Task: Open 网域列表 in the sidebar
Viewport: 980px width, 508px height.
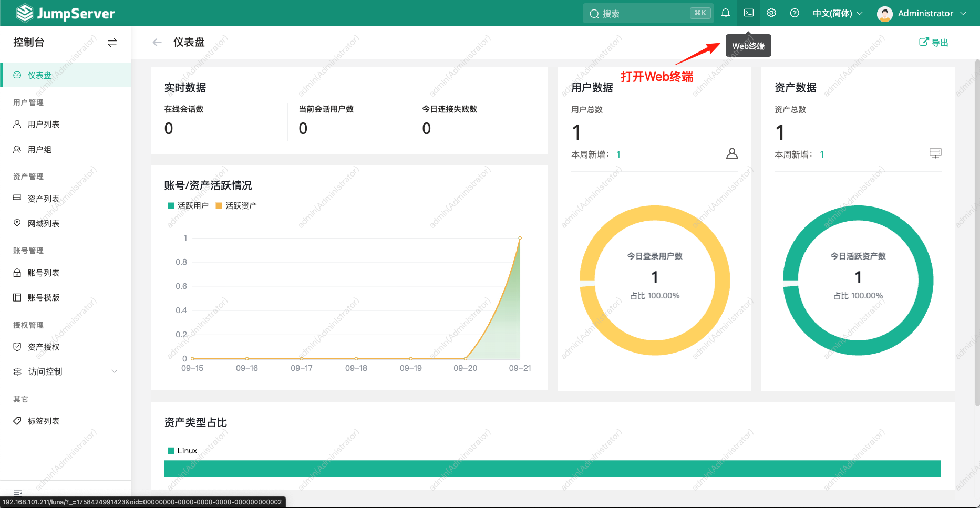Action: [45, 223]
